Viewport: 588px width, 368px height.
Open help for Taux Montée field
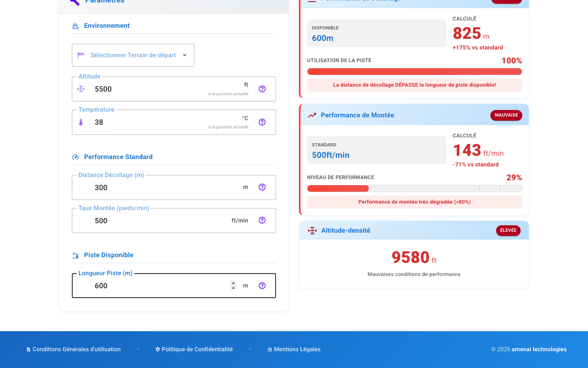(x=262, y=220)
